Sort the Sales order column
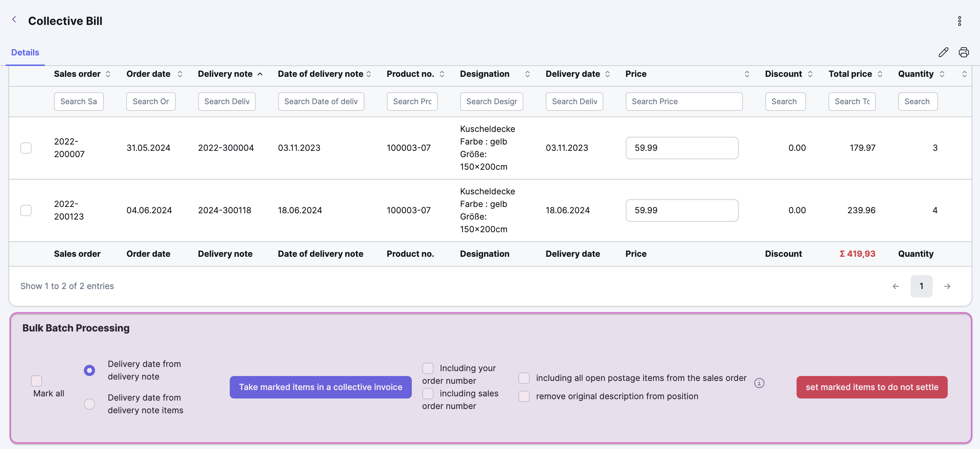Image resolution: width=980 pixels, height=449 pixels. [108, 74]
